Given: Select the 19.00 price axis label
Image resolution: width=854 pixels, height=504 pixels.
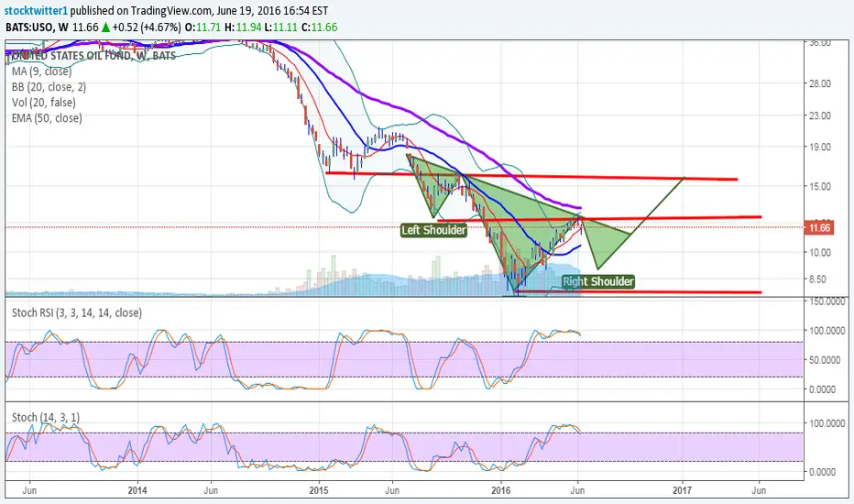Looking at the screenshot, I should coord(820,147).
